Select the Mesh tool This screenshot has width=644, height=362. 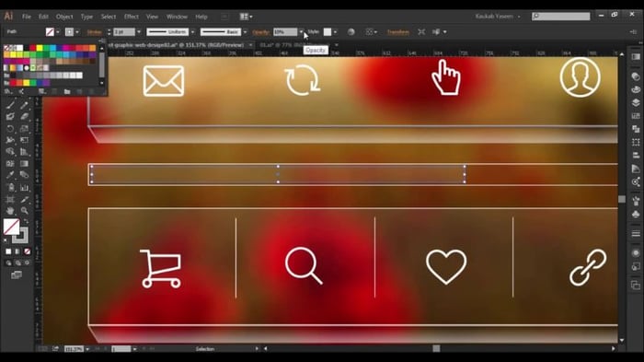coord(10,164)
